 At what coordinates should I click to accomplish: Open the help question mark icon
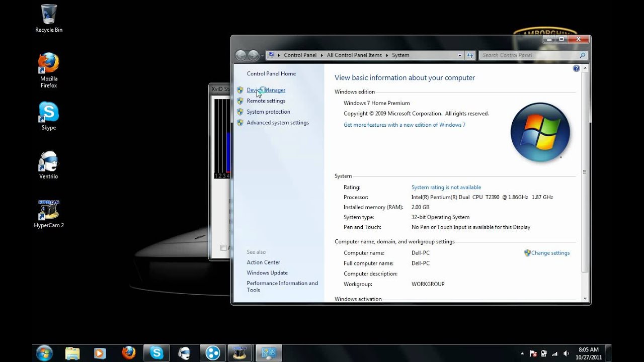[576, 68]
